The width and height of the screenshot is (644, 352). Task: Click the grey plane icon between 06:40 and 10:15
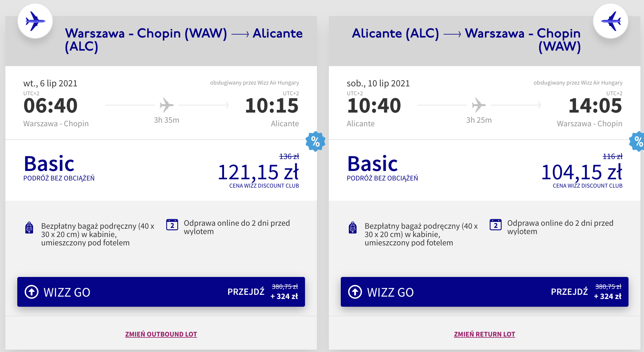[167, 105]
